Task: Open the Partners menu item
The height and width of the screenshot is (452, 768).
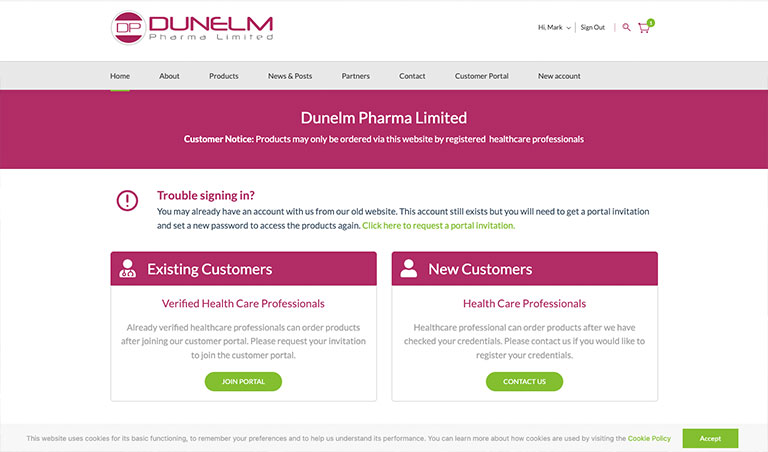Action: 356,76
